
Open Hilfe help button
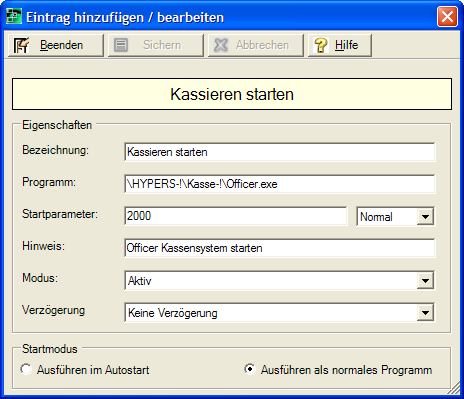tap(340, 45)
